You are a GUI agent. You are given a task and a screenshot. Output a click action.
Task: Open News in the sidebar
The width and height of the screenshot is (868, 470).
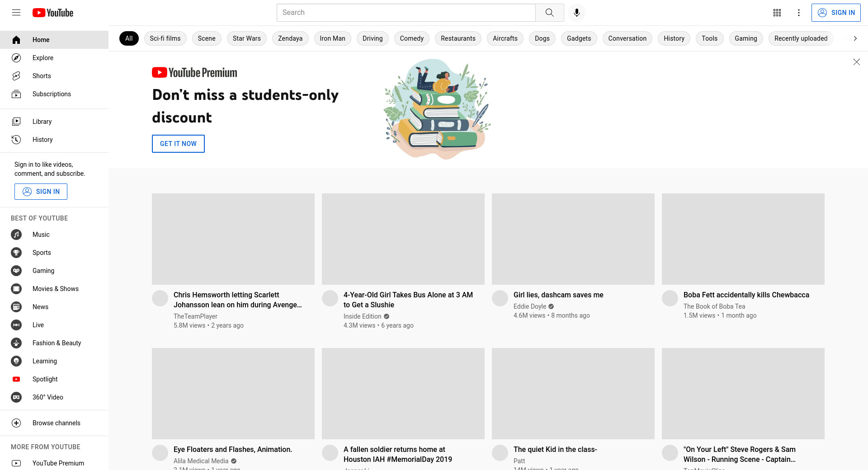(x=54, y=307)
